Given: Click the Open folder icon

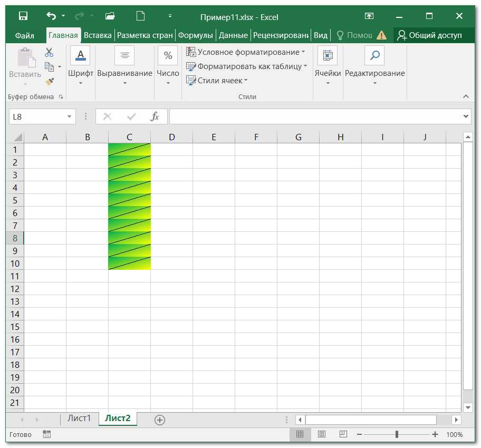Looking at the screenshot, I should [110, 16].
